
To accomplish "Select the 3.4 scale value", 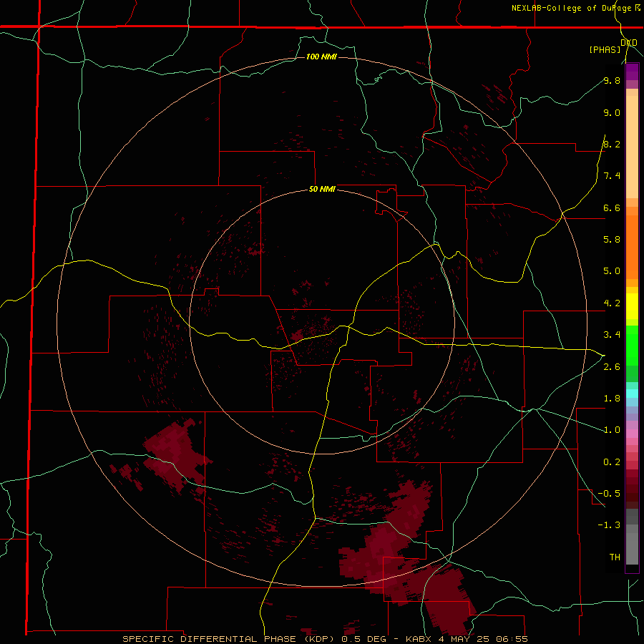I will point(612,335).
